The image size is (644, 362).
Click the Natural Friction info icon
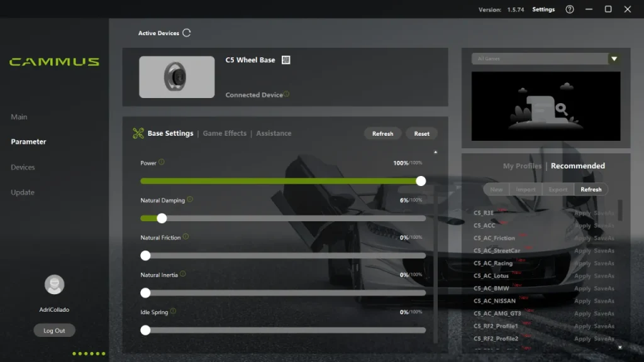(186, 237)
